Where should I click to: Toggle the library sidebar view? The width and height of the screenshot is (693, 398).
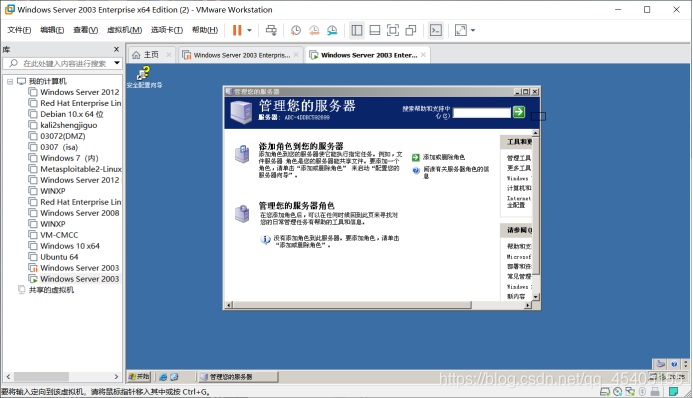pyautogui.click(x=357, y=30)
